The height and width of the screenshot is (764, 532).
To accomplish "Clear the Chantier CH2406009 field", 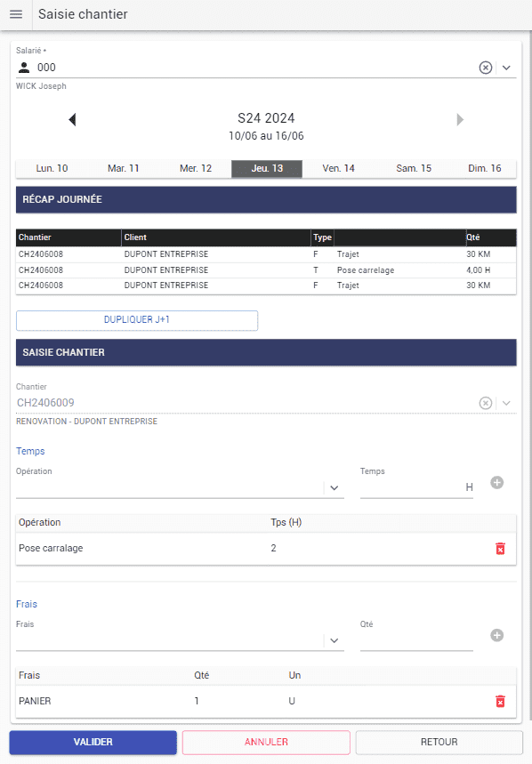I will (x=485, y=403).
